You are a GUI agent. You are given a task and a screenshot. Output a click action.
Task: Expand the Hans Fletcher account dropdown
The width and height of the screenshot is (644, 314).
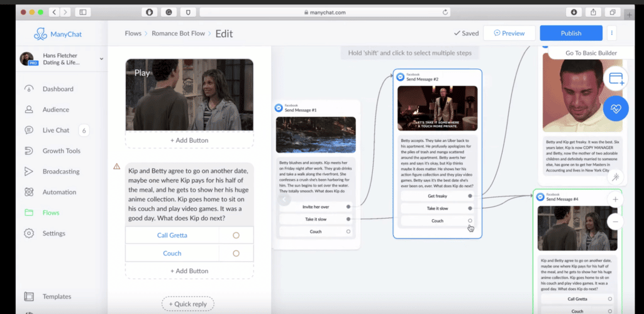[x=101, y=58]
